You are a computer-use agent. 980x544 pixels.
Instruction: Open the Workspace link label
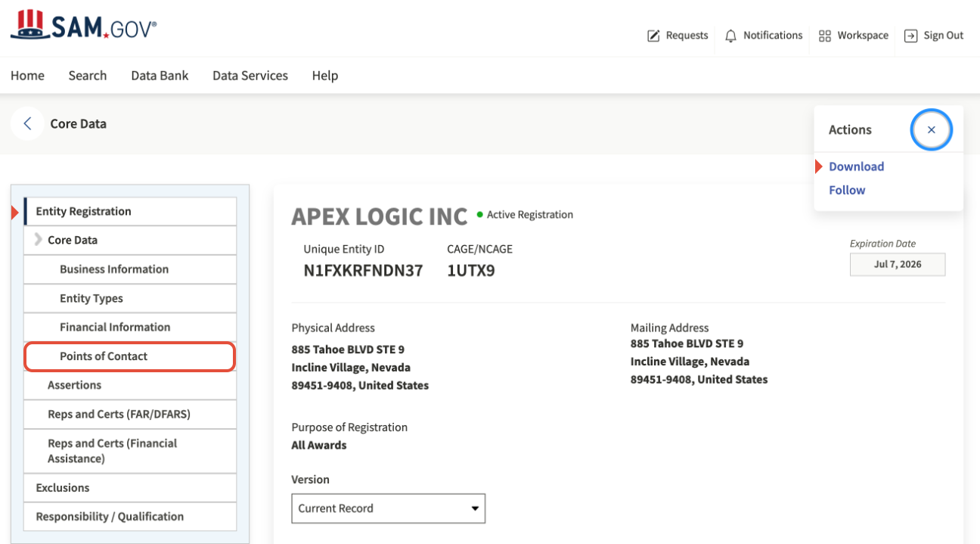[863, 36]
